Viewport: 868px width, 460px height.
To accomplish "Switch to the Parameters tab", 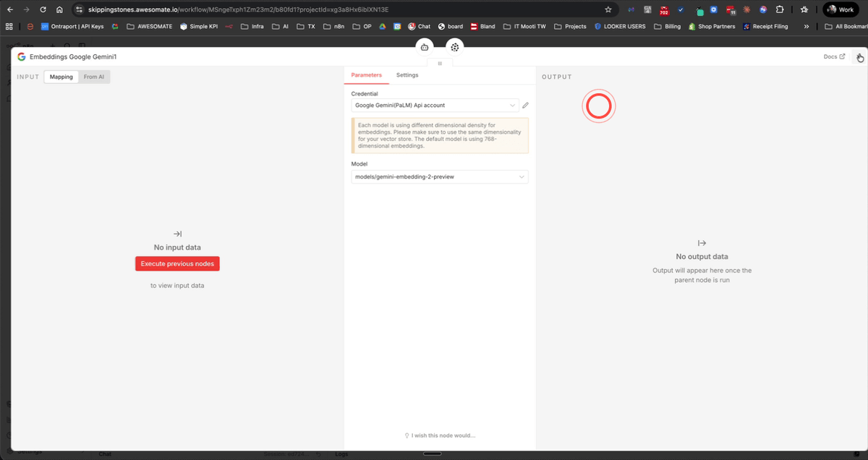I will coord(366,75).
